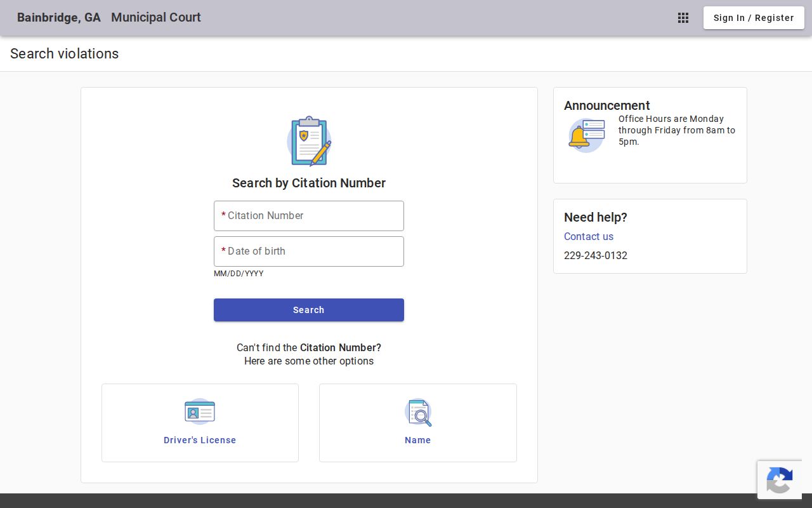Click the Need help? heading
Image resolution: width=812 pixels, height=508 pixels.
[x=596, y=217]
